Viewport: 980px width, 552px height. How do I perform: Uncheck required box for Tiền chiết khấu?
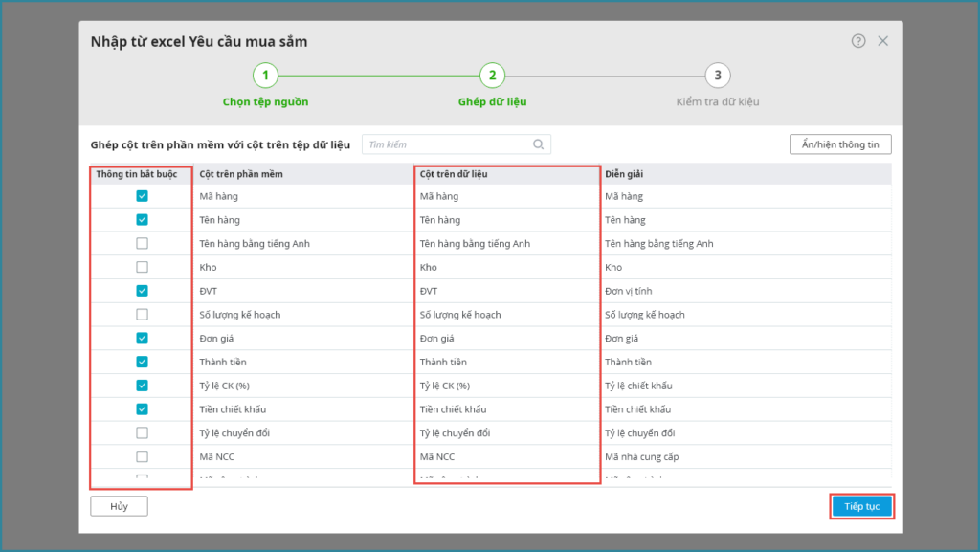[142, 409]
